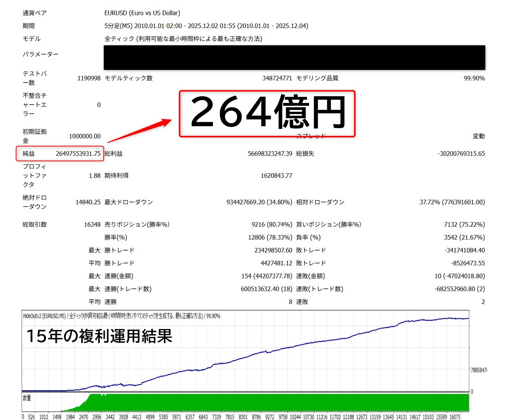Click the large 264億円 callout box
The image size is (509, 420).
point(267,113)
